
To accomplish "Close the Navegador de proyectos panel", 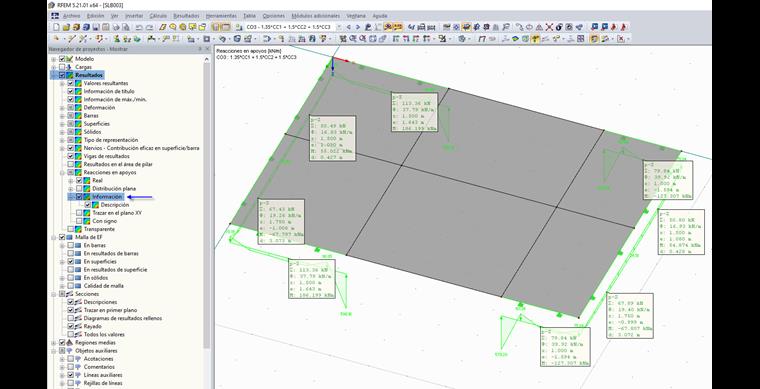I will (x=208, y=49).
